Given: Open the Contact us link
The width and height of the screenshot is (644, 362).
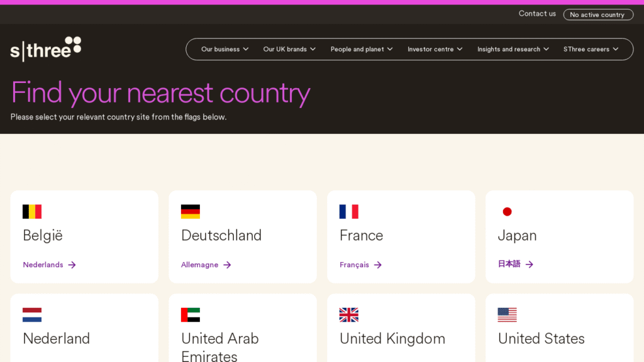Looking at the screenshot, I should pos(537,14).
